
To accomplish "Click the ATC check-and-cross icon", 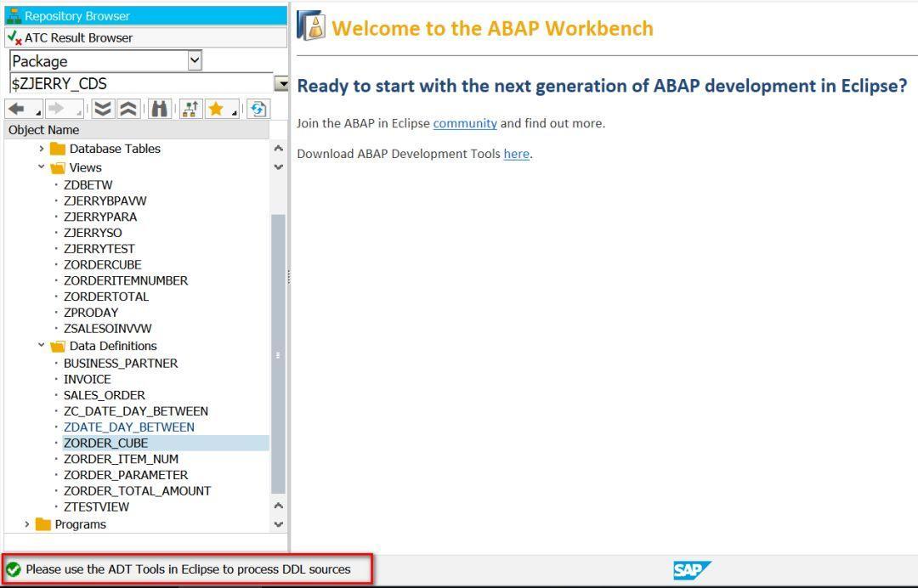I will point(14,37).
